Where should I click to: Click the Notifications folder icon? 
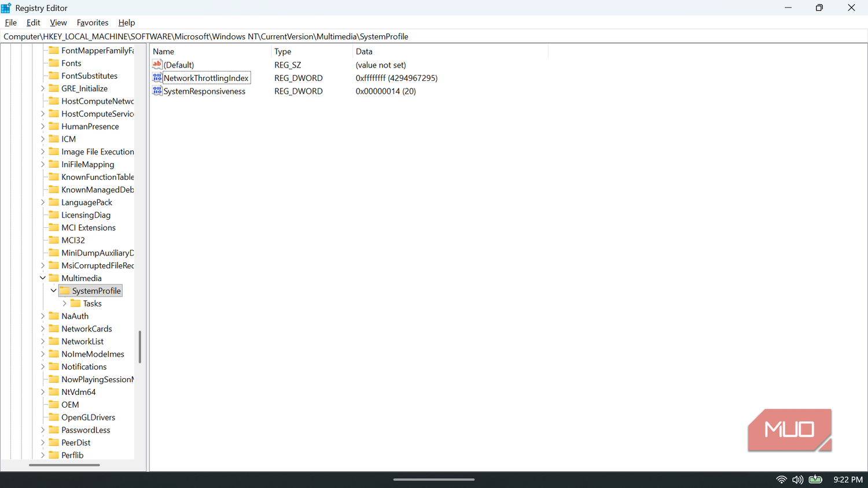click(54, 367)
